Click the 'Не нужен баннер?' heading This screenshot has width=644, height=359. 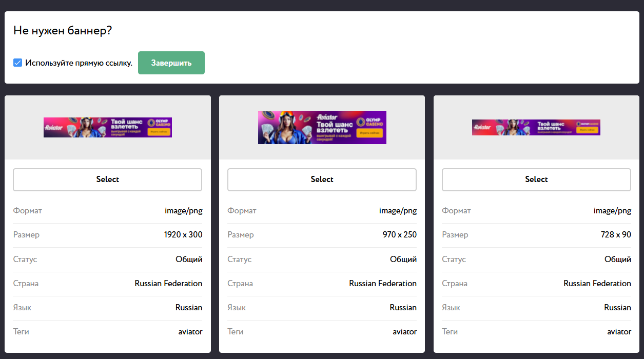click(x=63, y=31)
